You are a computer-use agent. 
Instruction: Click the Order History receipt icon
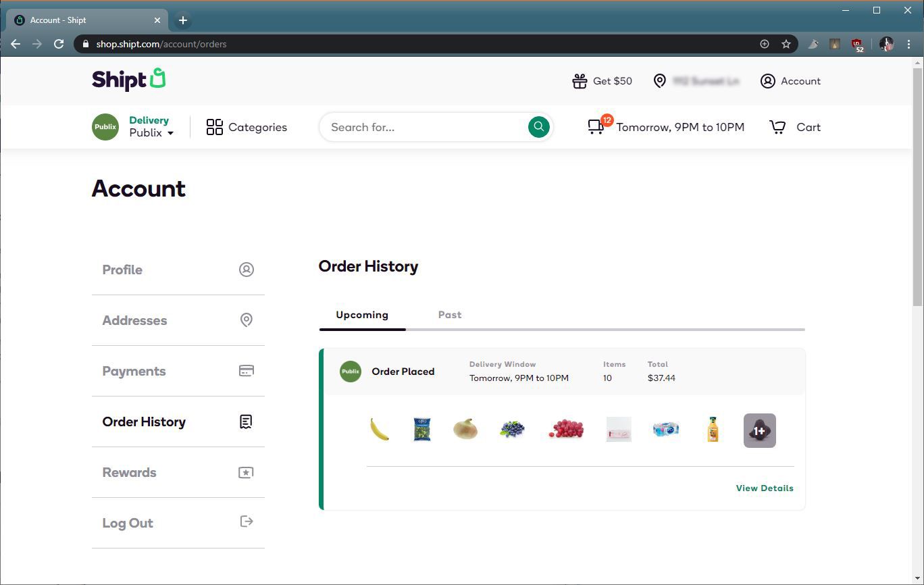click(x=247, y=422)
